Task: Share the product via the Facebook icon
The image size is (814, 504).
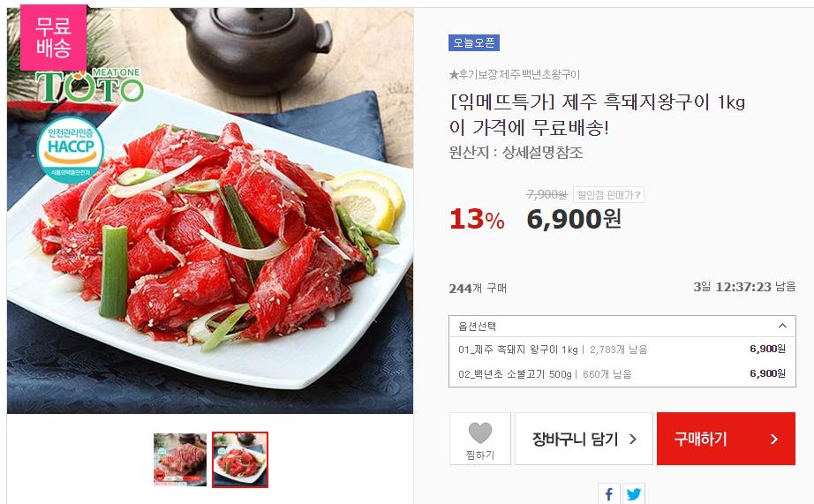Action: pos(609,493)
